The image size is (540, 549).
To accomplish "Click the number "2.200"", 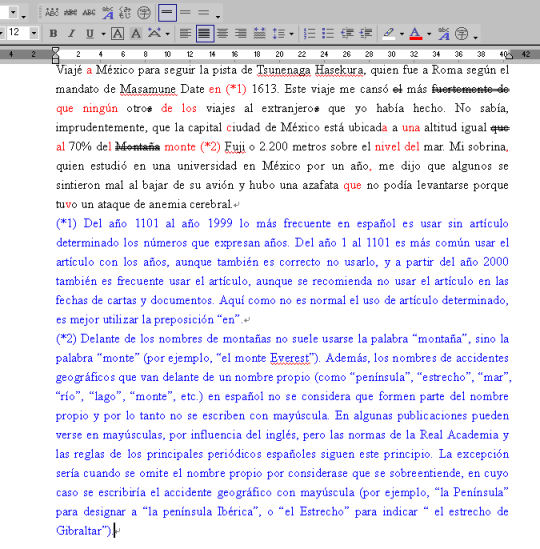I will [x=274, y=146].
